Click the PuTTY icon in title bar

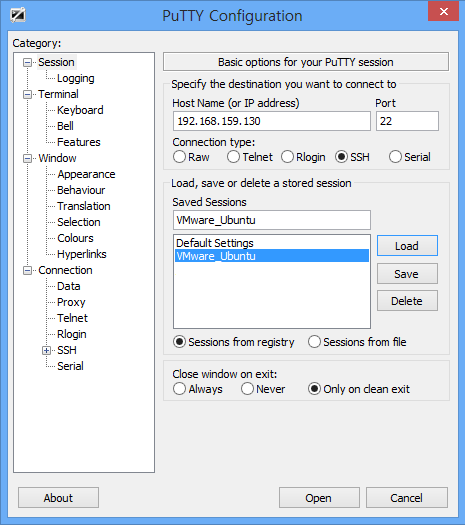(18, 15)
